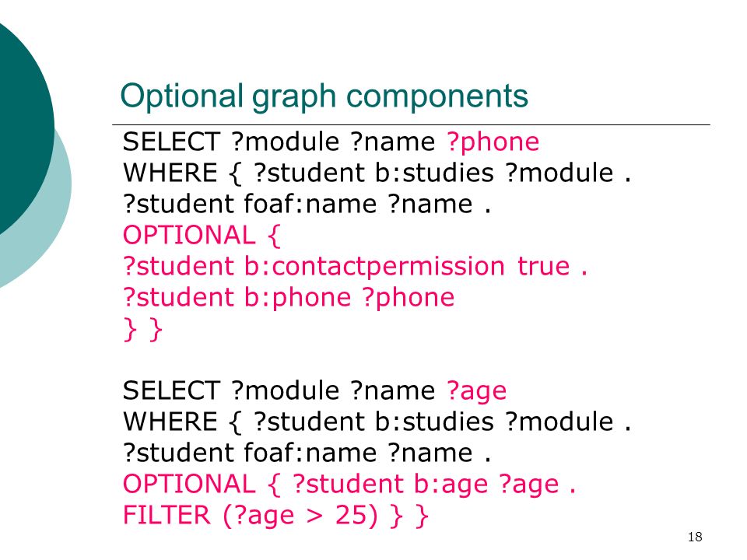Click the first WHERE keyword
This screenshot has height=560, width=747.
(x=170, y=173)
